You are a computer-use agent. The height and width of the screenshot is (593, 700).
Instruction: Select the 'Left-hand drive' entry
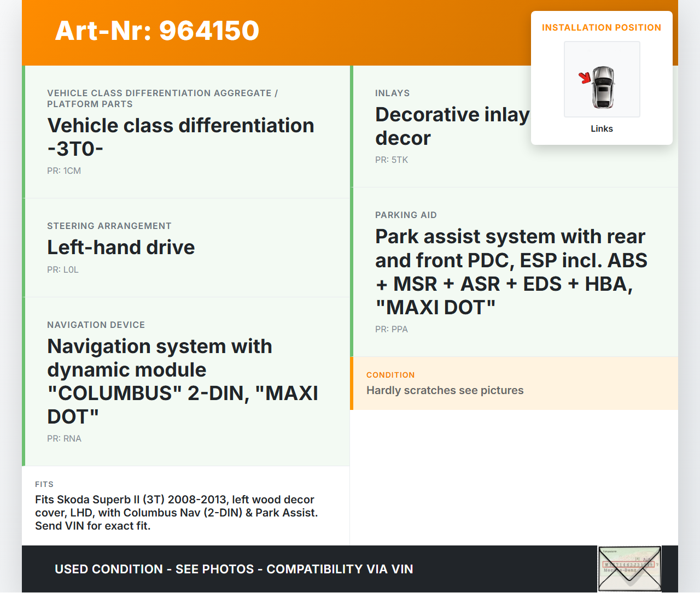121,247
